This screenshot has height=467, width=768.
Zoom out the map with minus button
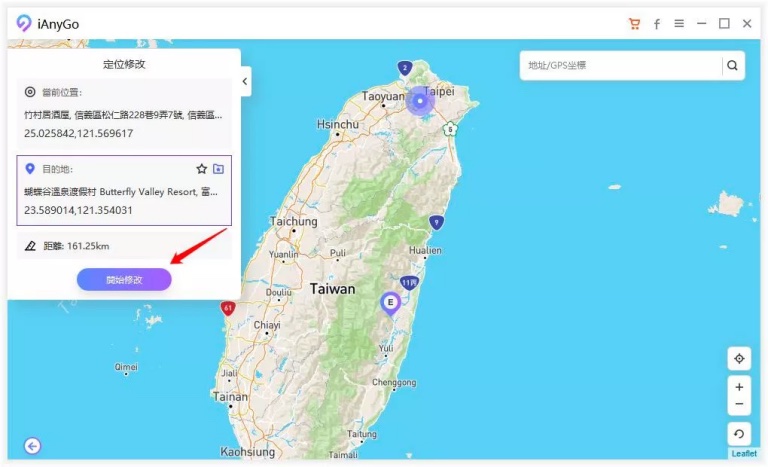(x=739, y=404)
